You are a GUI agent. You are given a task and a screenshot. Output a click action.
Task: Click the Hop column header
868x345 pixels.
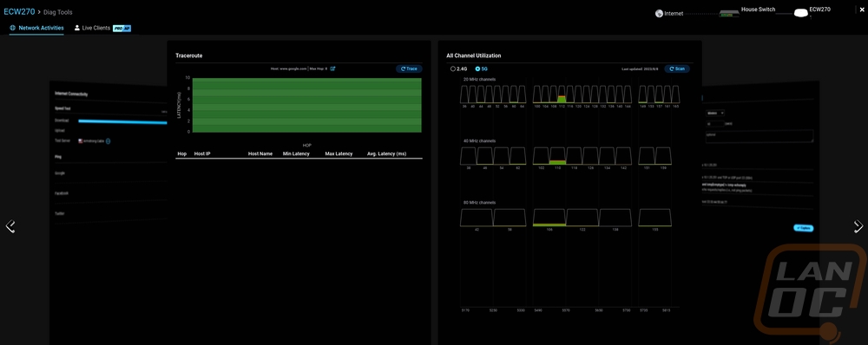pyautogui.click(x=181, y=153)
